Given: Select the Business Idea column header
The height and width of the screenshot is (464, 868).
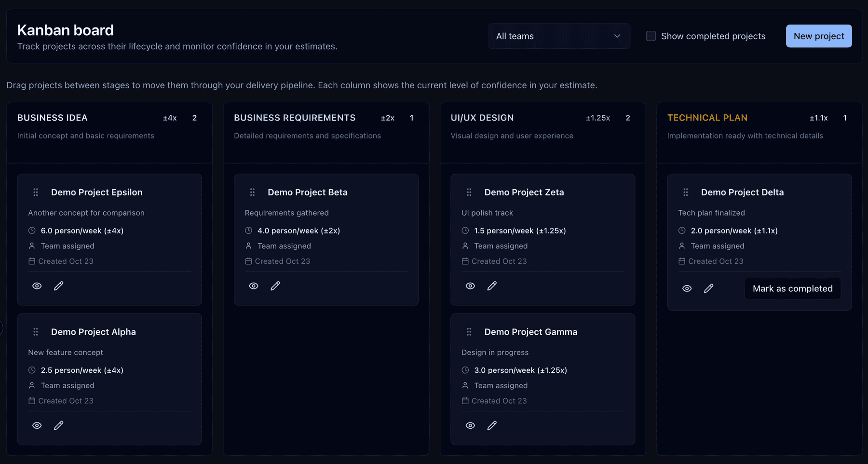Looking at the screenshot, I should pyautogui.click(x=53, y=118).
